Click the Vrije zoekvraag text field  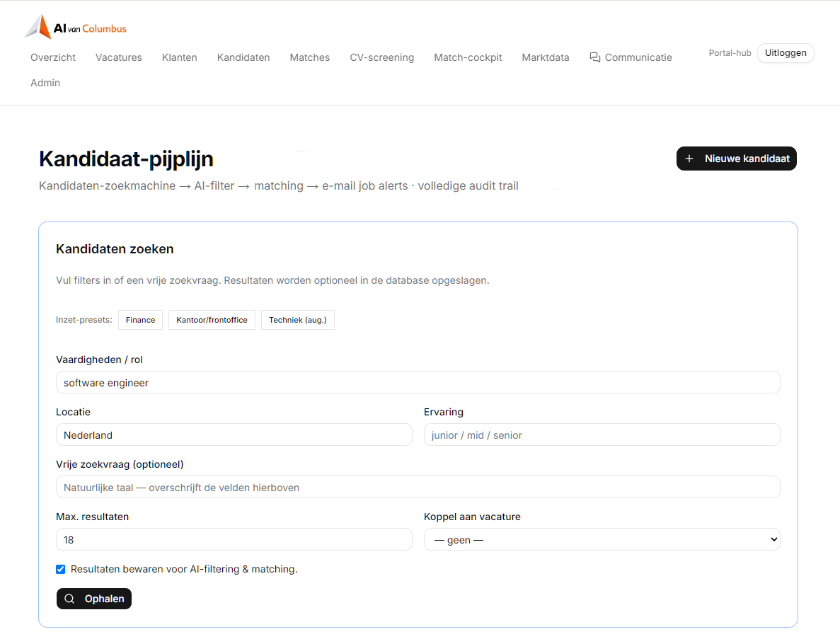[x=418, y=488]
